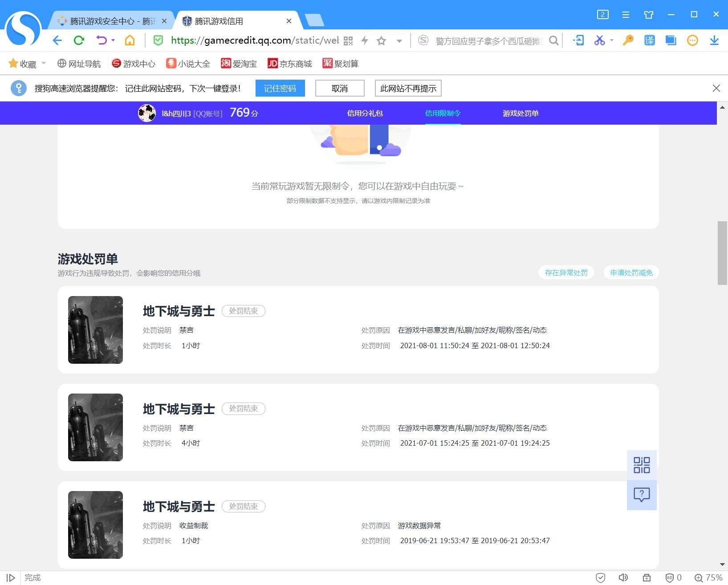Select the scissors screenshot tool

(x=599, y=41)
